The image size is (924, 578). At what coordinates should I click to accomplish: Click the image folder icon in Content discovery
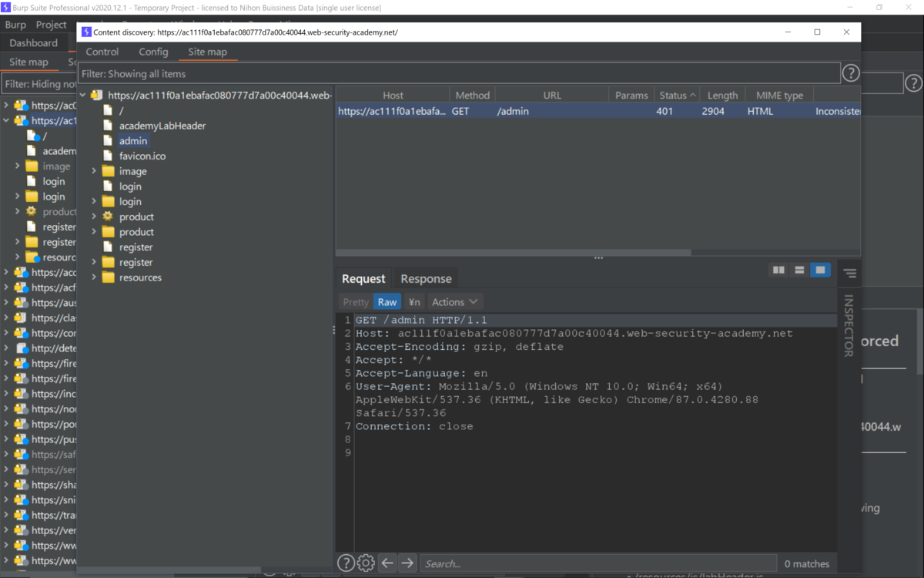[x=108, y=171]
